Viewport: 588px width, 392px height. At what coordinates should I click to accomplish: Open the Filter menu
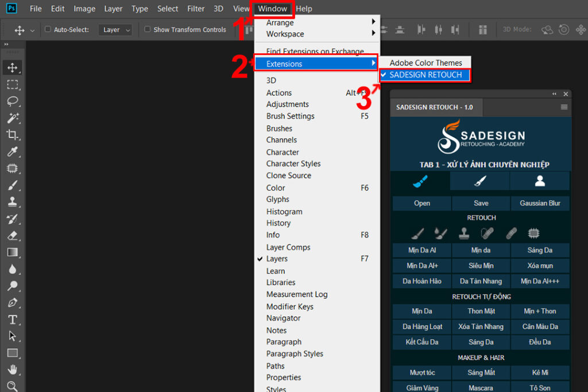(196, 9)
